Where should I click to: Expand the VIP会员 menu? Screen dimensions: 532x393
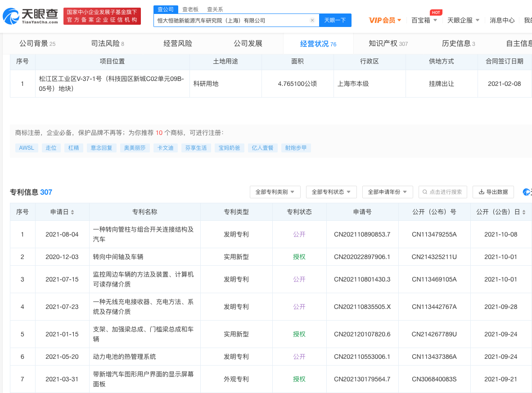[x=385, y=20]
